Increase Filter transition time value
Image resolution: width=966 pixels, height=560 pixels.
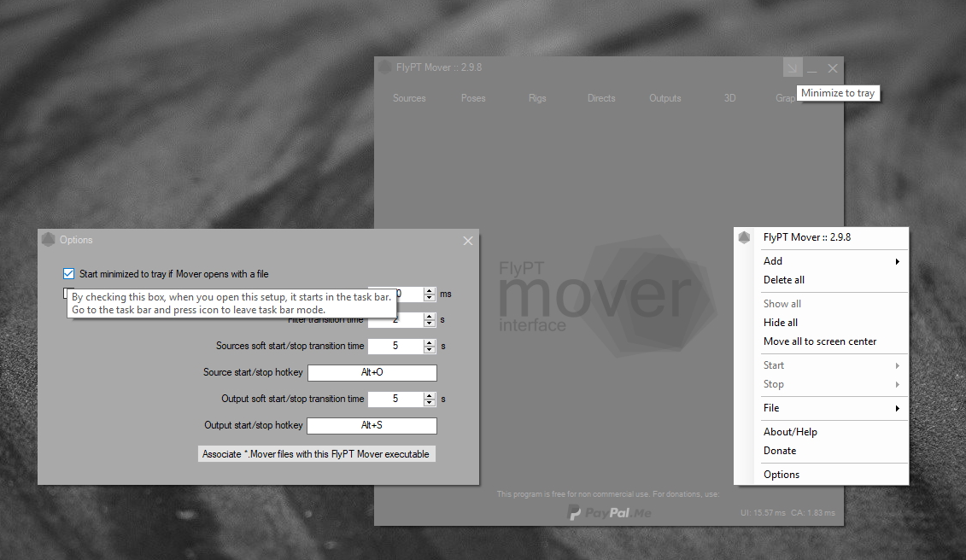(x=430, y=317)
